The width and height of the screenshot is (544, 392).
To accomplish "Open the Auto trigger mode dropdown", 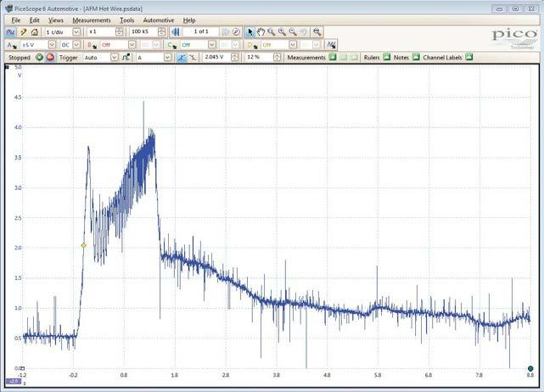I will point(114,57).
